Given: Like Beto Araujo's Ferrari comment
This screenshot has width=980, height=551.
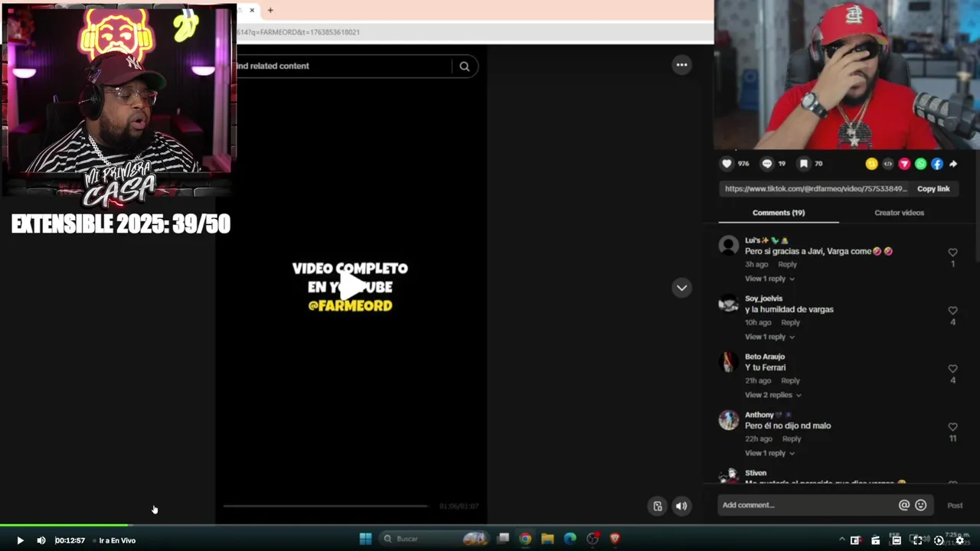Looking at the screenshot, I should [x=952, y=369].
